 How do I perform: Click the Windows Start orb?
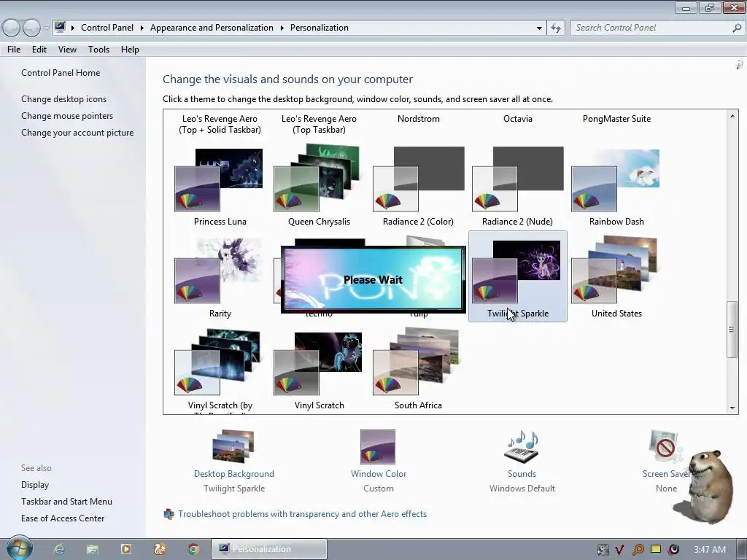click(20, 548)
